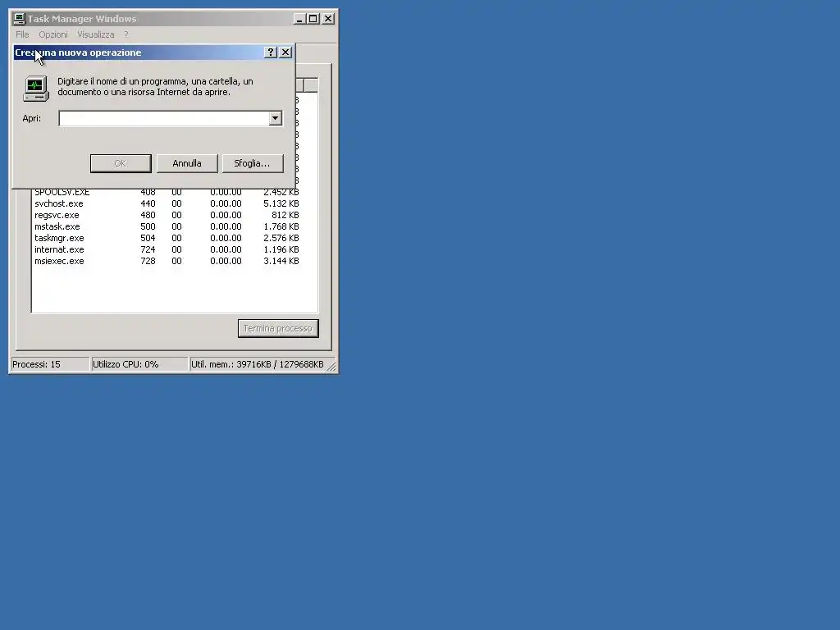840x630 pixels.
Task: Click the Task Manager title bar icon
Action: [20, 19]
